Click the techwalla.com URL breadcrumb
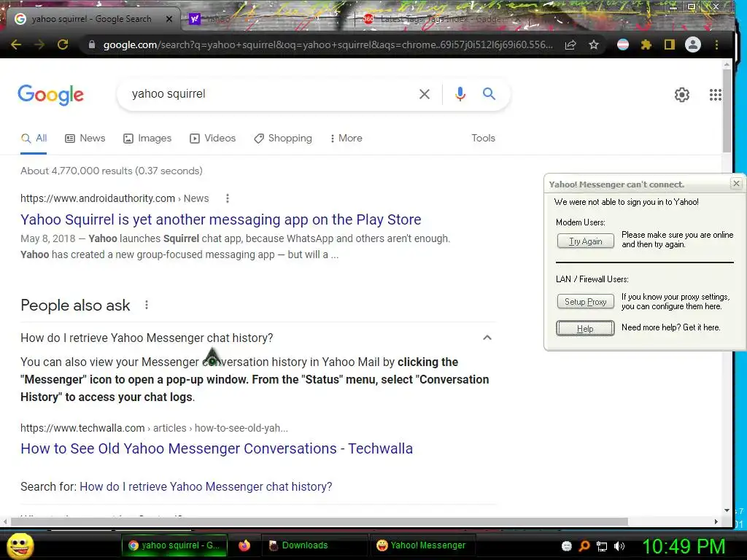Viewport: 747px width, 560px height. tap(154, 428)
